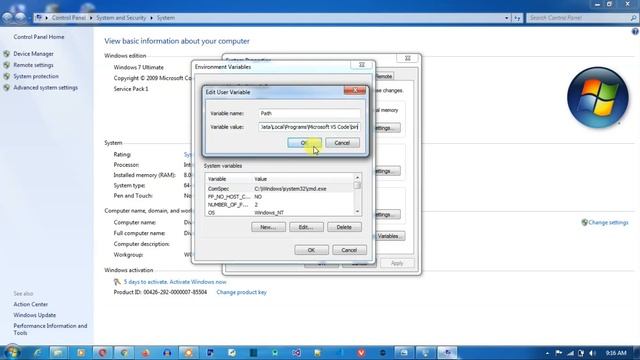Open Internet Explorer from taskbar

(37, 353)
